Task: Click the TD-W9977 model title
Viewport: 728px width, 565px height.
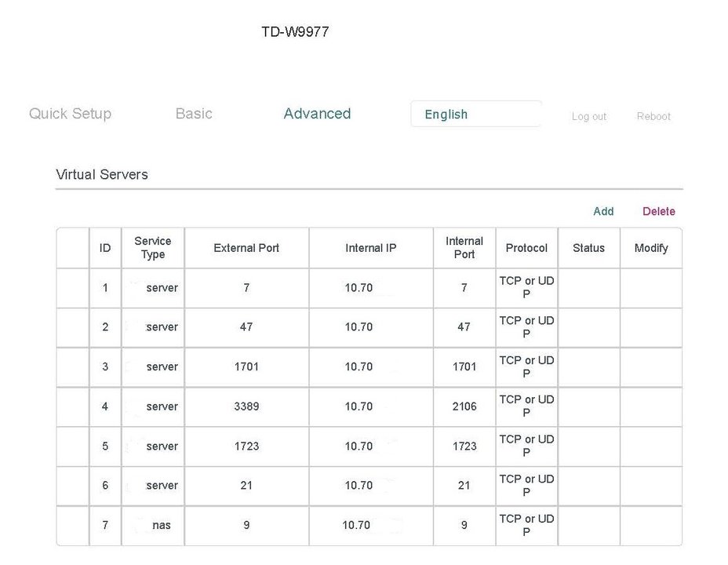Action: (295, 32)
